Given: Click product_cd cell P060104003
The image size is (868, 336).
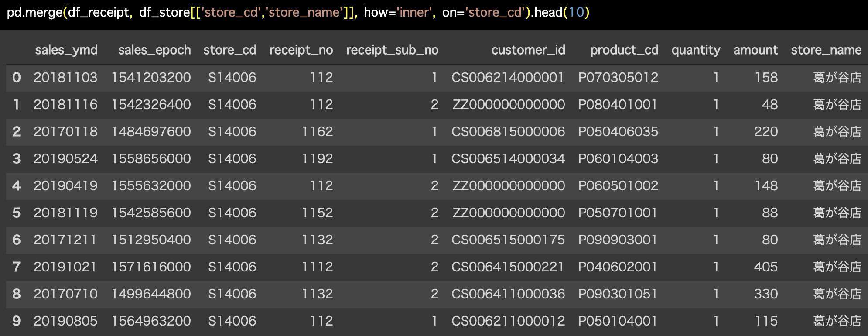Looking at the screenshot, I should (x=618, y=159).
